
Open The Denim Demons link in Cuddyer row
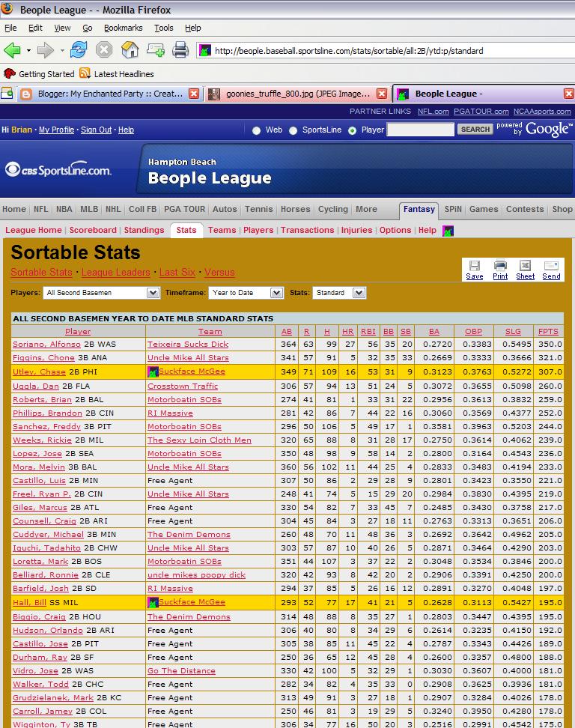[189, 535]
